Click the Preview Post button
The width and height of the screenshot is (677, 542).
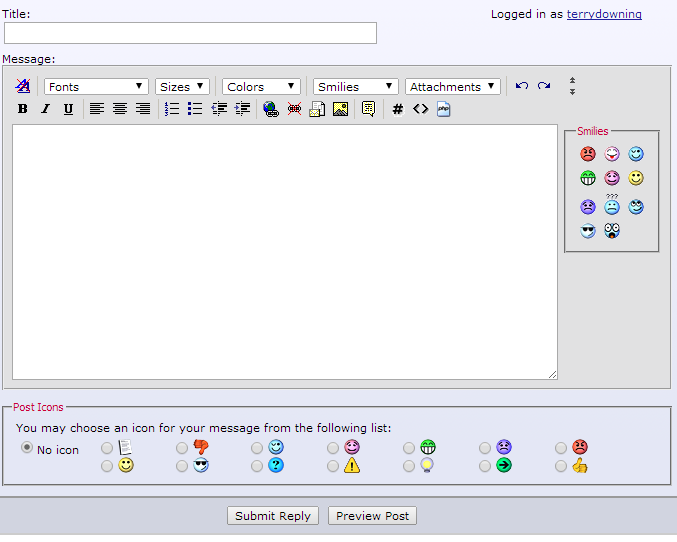pos(372,516)
